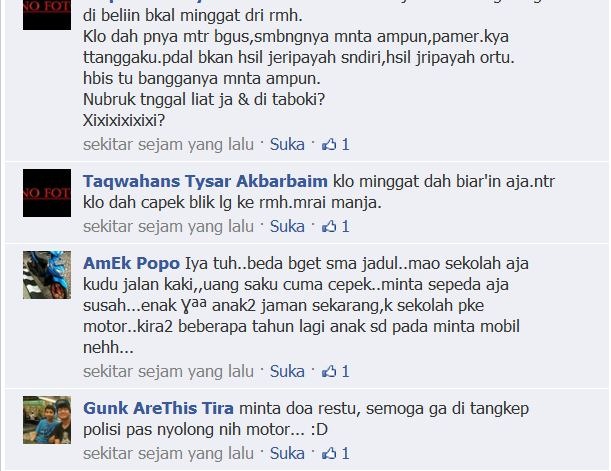Viewport: 611px width, 471px height.
Task: Open Gunk AreThis Tira's profile photo
Action: point(47,420)
